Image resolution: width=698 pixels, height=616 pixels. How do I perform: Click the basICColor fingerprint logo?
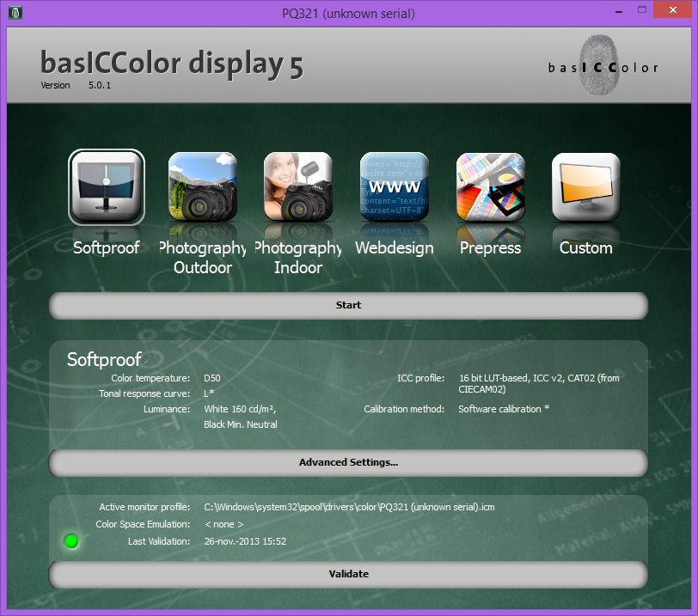[603, 66]
